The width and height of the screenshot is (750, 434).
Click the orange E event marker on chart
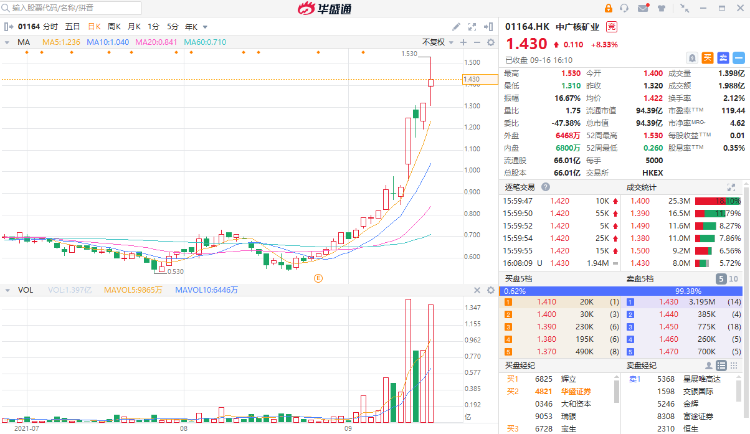click(318, 278)
